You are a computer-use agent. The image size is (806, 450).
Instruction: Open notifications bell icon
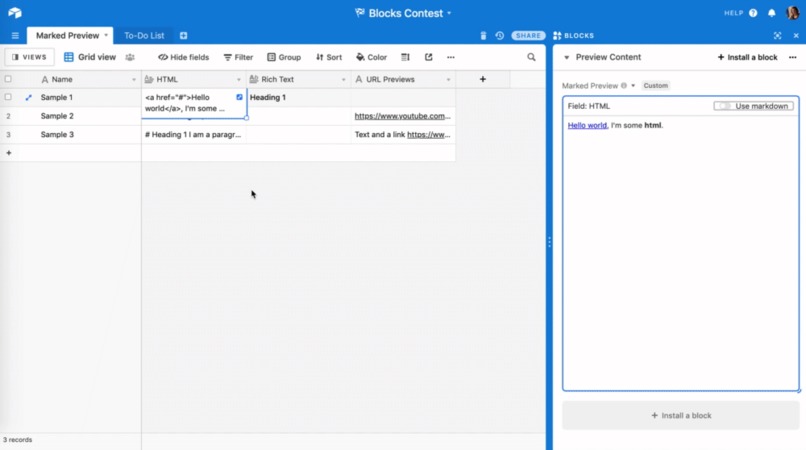[x=772, y=13]
